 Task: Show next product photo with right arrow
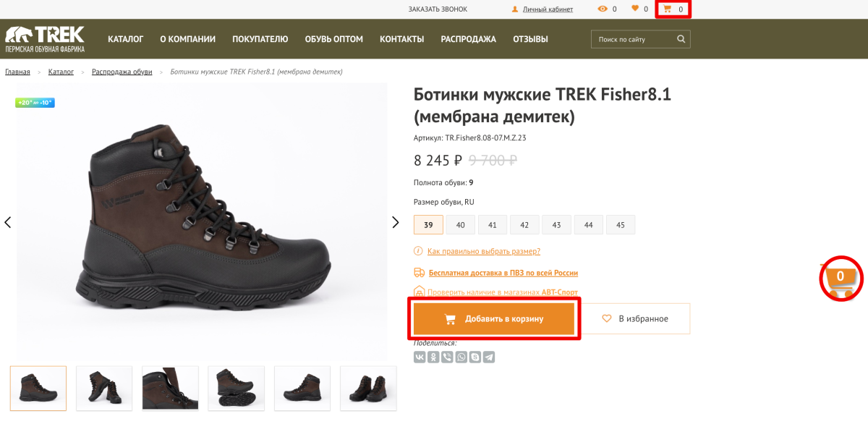click(x=396, y=222)
